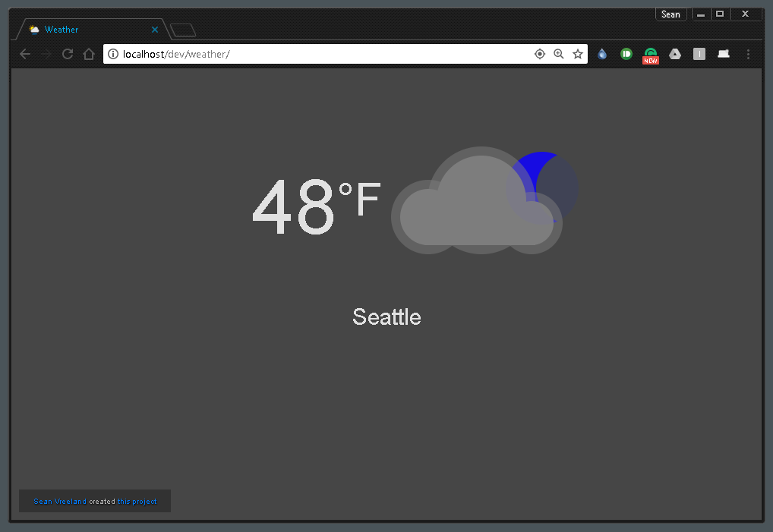This screenshot has width=773, height=532.
Task: Bookmark this page with the star icon
Action: (578, 54)
